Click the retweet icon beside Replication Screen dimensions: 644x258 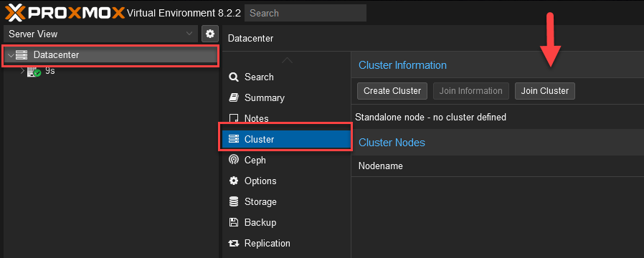coord(234,244)
